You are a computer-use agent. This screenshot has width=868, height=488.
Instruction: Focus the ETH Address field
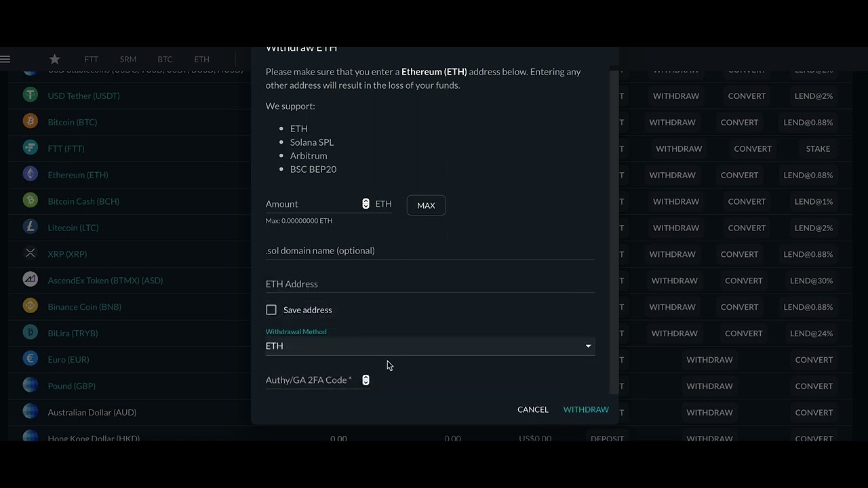pyautogui.click(x=430, y=284)
